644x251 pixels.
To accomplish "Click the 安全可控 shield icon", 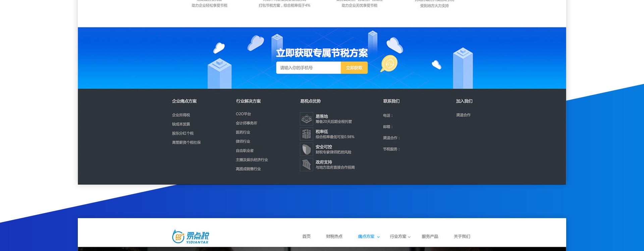I will pyautogui.click(x=306, y=149).
